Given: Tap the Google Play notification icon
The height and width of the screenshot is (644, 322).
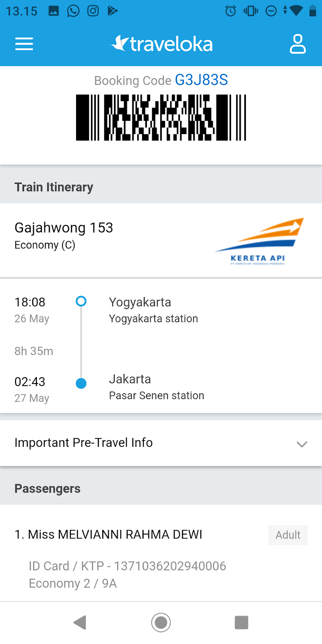Looking at the screenshot, I should pos(113,11).
